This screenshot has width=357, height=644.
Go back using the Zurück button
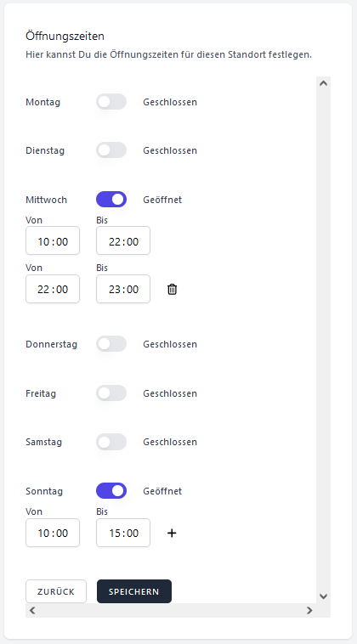pos(56,591)
